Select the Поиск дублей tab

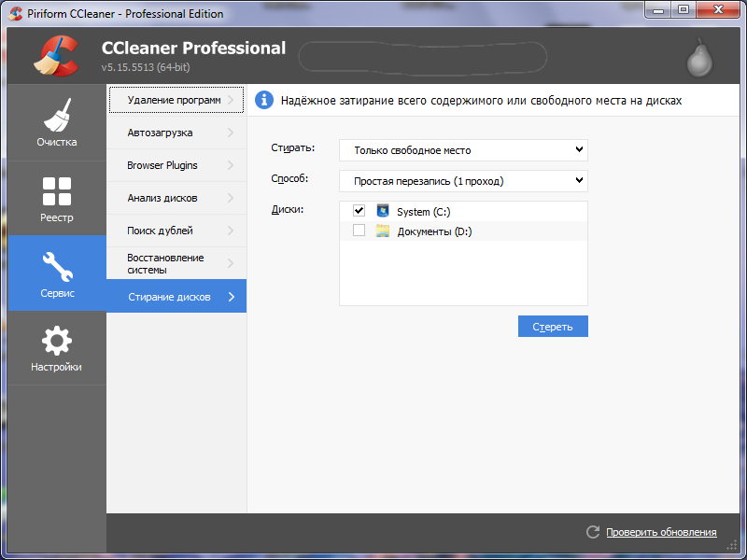176,231
